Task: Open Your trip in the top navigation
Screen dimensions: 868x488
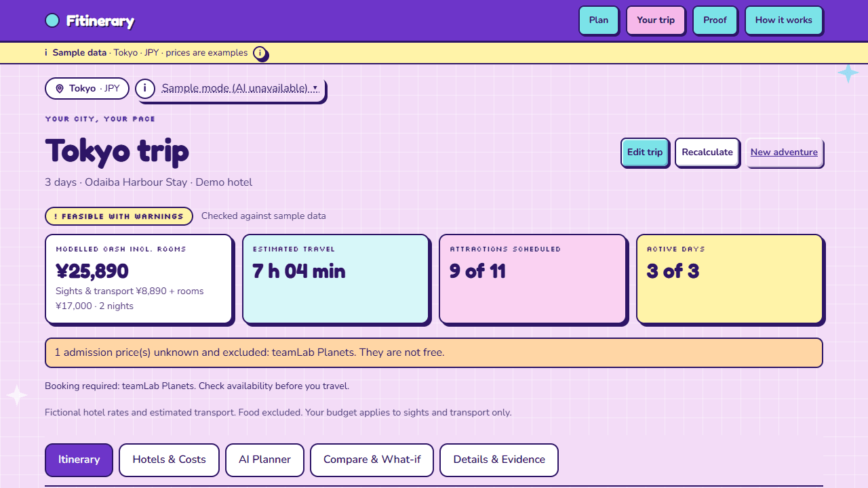Action: tap(656, 20)
